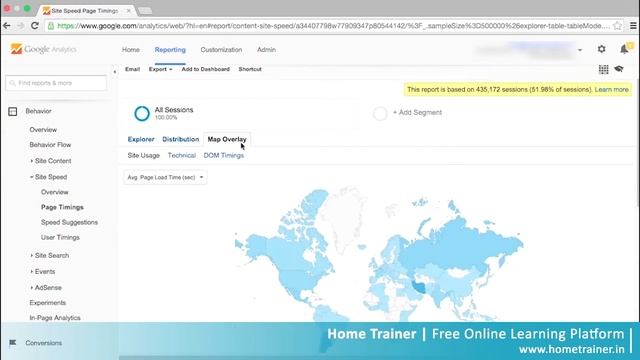The height and width of the screenshot is (360, 640).
Task: Switch to the Explorer tab
Action: pyautogui.click(x=141, y=139)
